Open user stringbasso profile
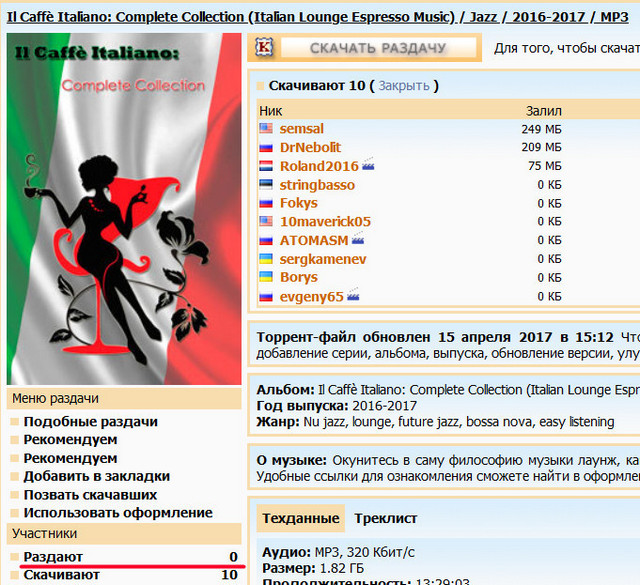The image size is (640, 585). (317, 185)
